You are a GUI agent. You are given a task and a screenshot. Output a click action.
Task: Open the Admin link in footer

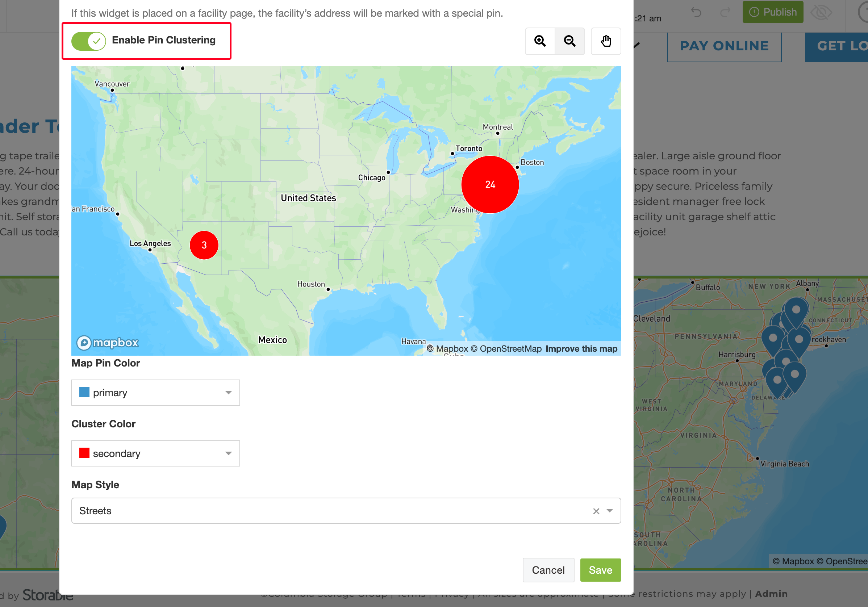(771, 594)
